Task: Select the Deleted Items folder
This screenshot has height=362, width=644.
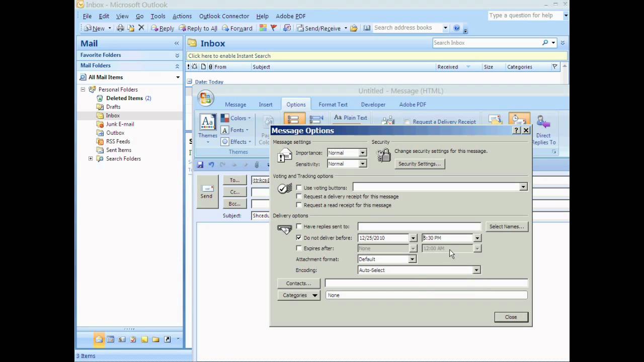Action: 124,99
